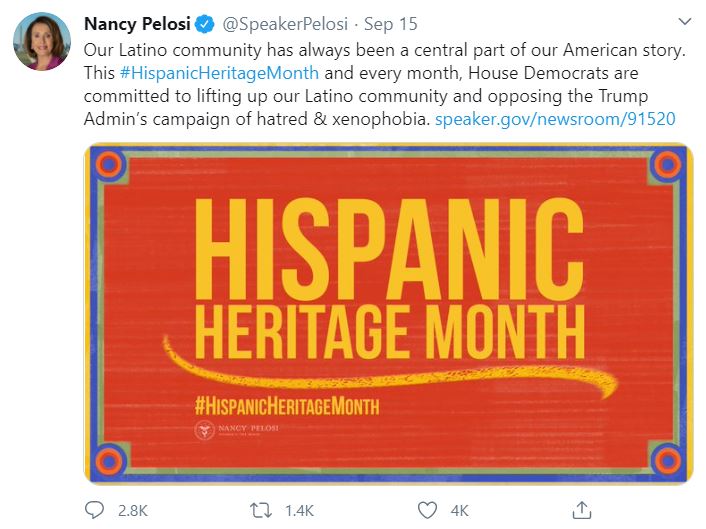Click the 4K likes count
706x529 pixels.
tap(459, 511)
